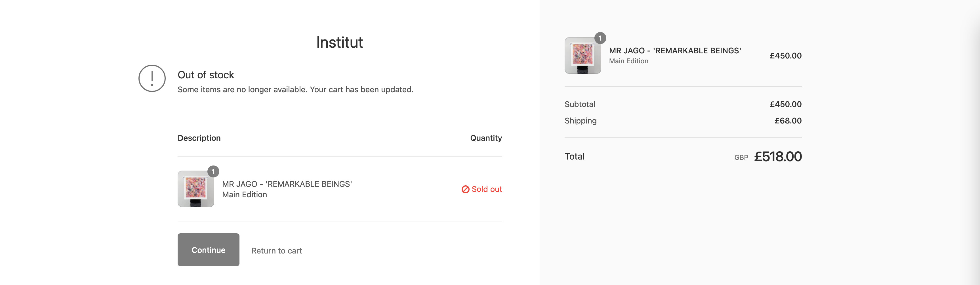Click the £68.00 shipping amount
The height and width of the screenshot is (285, 980).
pos(788,121)
